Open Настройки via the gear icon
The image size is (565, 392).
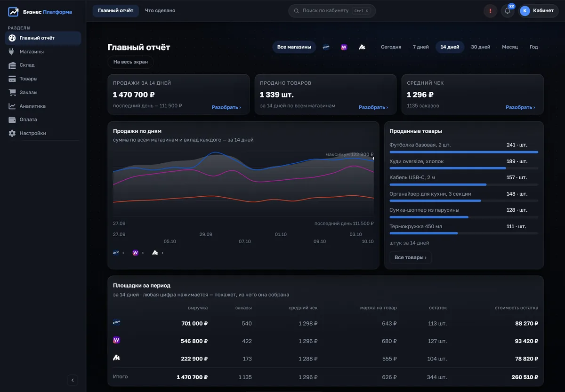pos(12,133)
